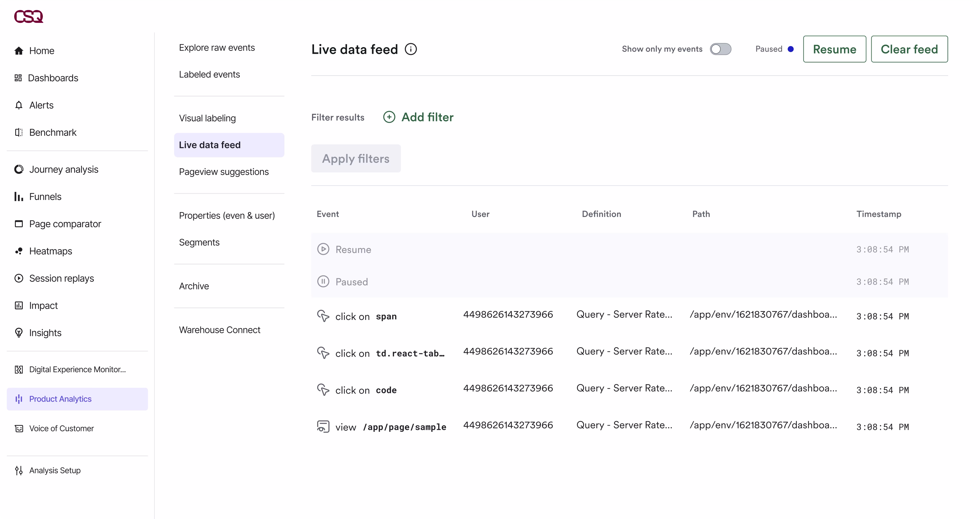Click the Analysis Setup sliders icon
This screenshot has height=519, width=980.
19,471
